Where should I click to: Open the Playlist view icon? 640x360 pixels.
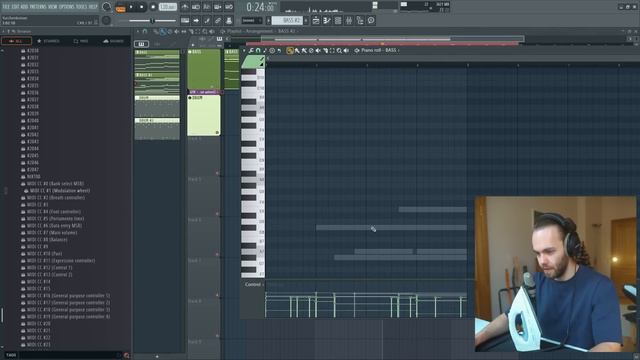point(316,20)
